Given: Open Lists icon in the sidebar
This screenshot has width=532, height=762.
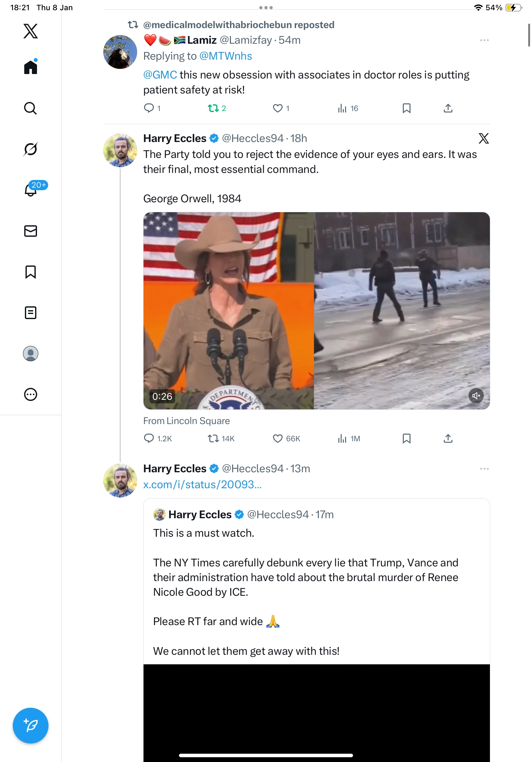Looking at the screenshot, I should tap(31, 313).
